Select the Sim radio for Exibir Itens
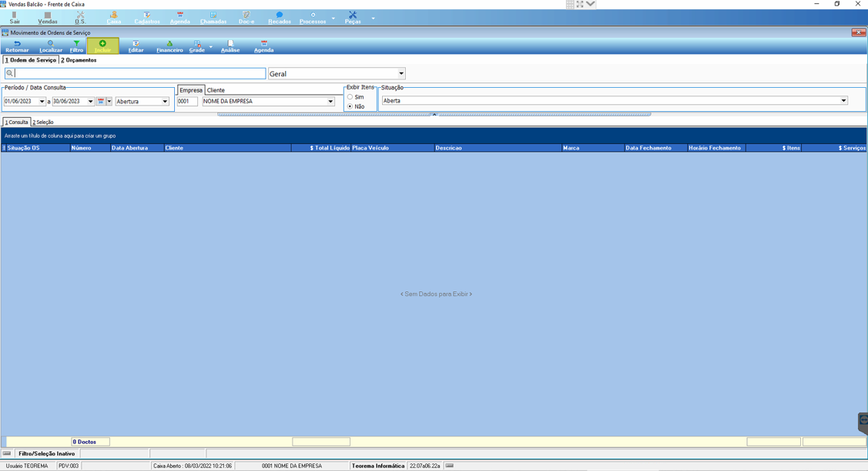This screenshot has width=868, height=471. point(350,97)
